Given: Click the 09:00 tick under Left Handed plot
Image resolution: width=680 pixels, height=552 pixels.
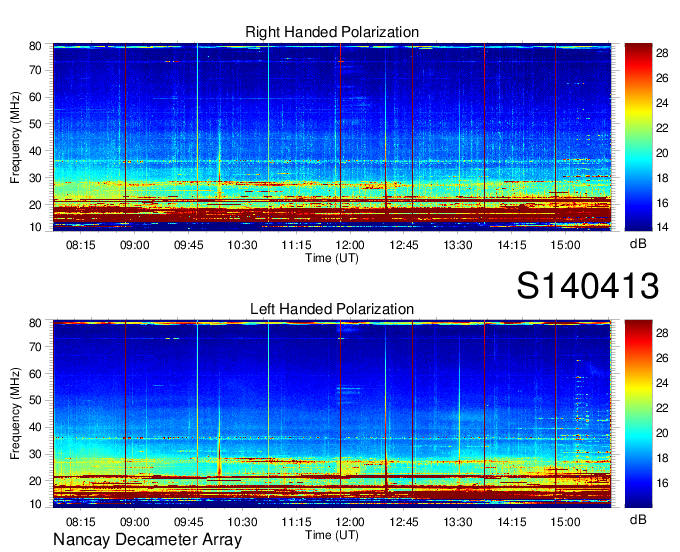Looking at the screenshot, I should (x=134, y=522).
